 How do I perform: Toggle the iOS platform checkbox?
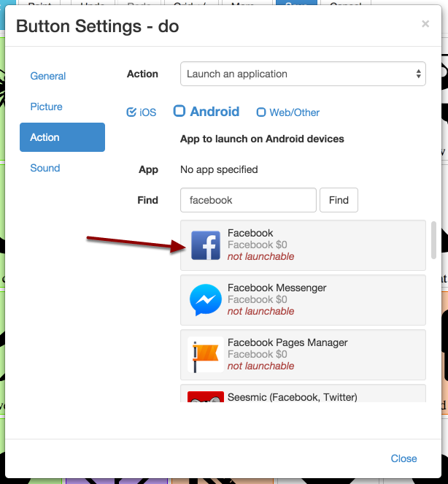coord(131,112)
